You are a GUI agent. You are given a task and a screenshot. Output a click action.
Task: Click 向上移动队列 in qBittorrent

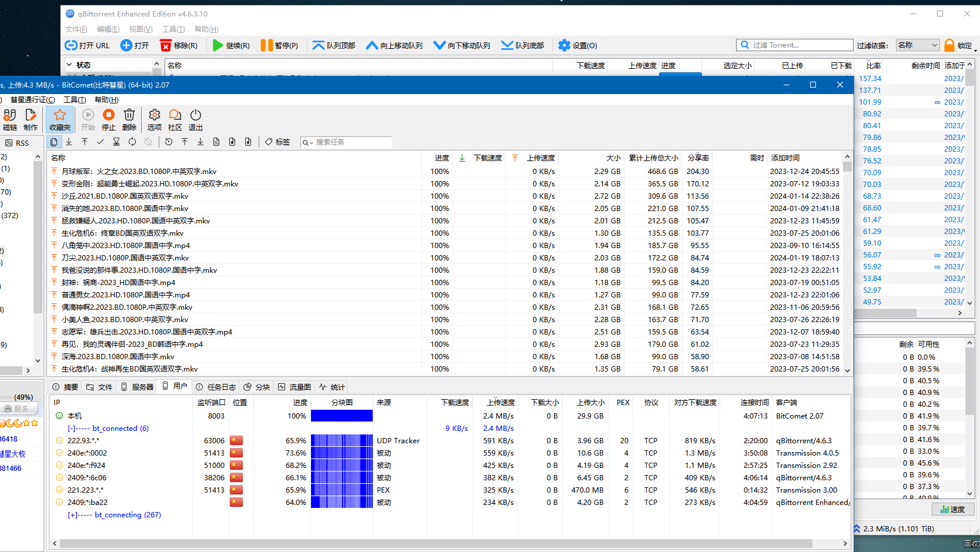[x=394, y=45]
